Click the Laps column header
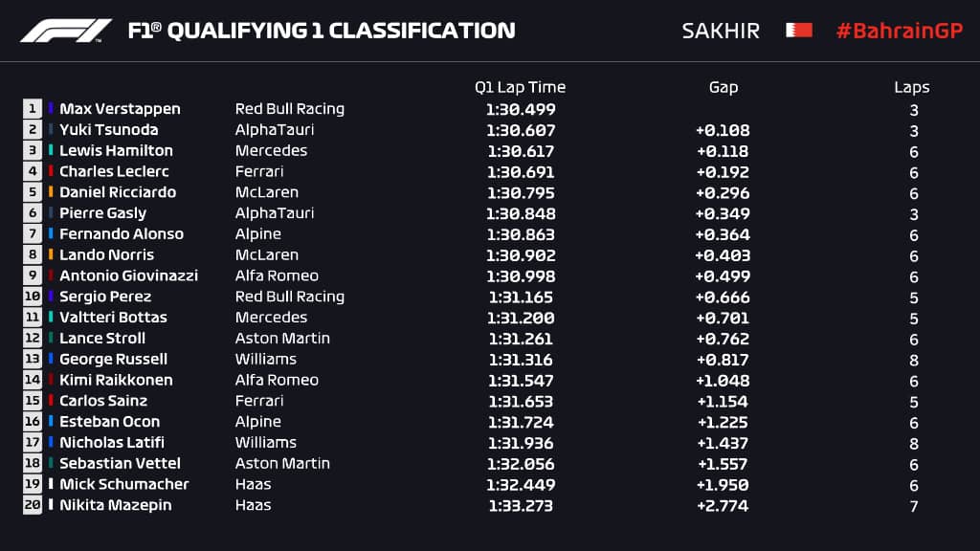Screen dimensions: 980x551 912,87
